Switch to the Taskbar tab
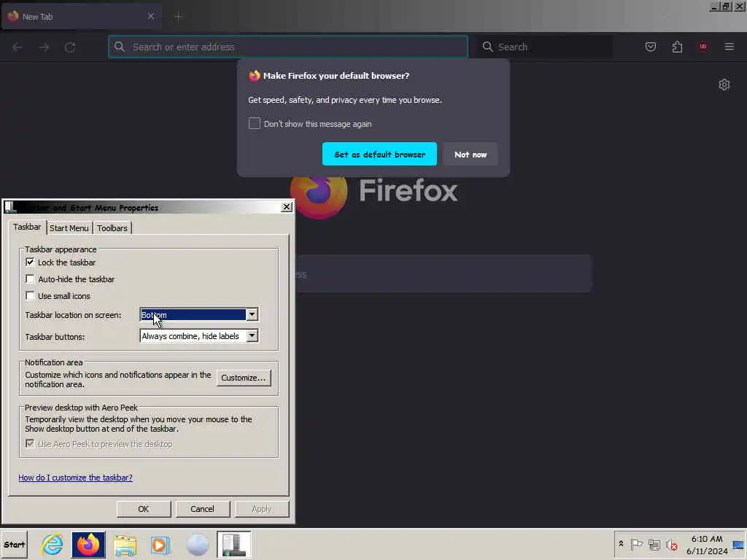This screenshot has height=560, width=747. pos(27,227)
